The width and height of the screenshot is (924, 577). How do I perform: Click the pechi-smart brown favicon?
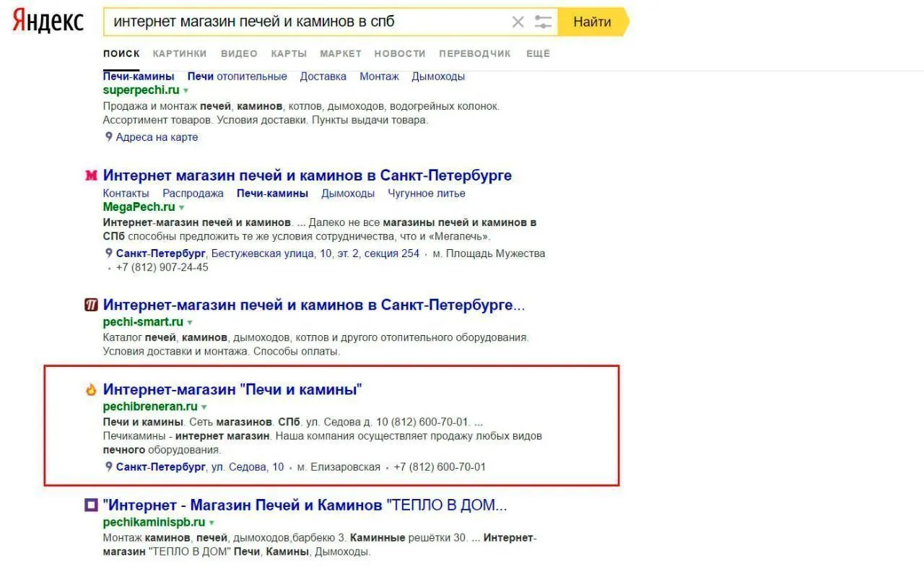pos(91,305)
